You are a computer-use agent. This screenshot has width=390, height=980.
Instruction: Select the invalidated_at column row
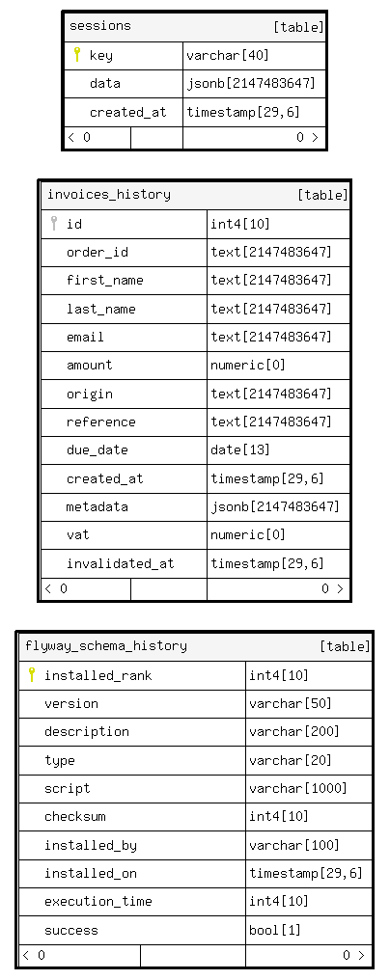(195, 563)
